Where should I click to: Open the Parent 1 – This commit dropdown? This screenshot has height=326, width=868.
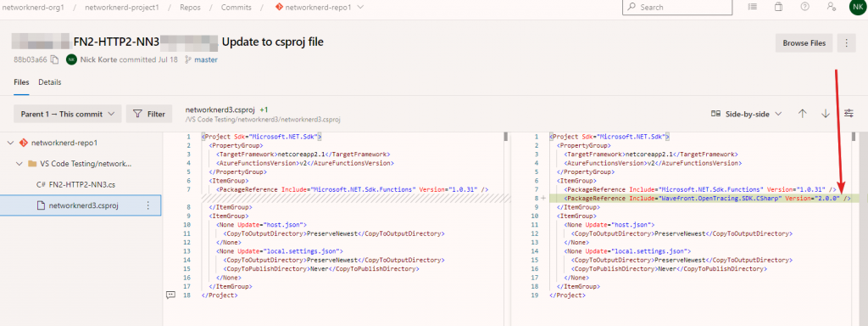click(x=68, y=114)
